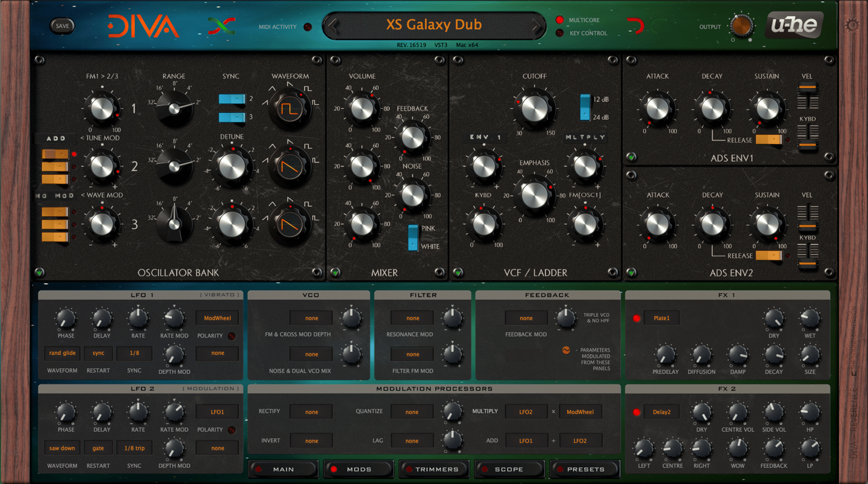The image size is (868, 484).
Task: Click the filter Cutoff knob
Action: point(534,108)
